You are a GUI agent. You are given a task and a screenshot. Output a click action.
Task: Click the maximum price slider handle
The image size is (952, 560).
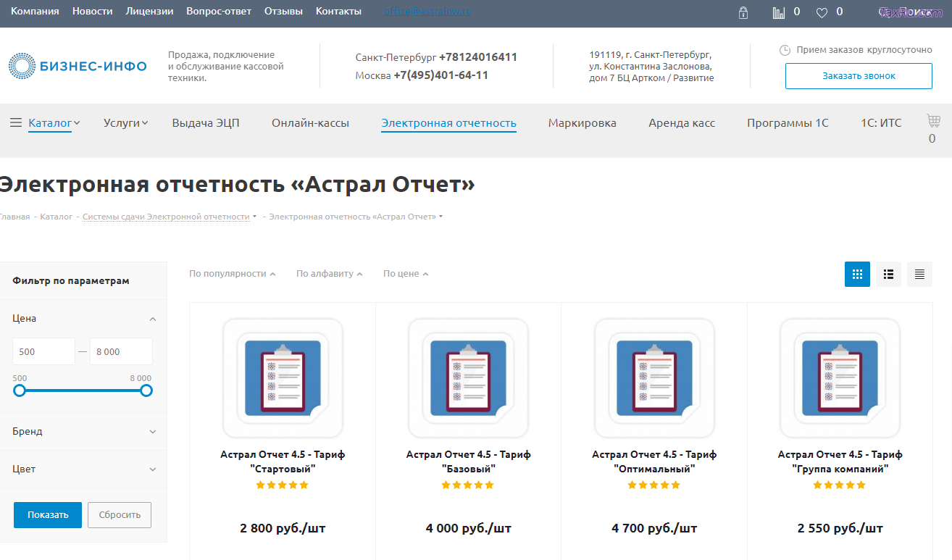[146, 390]
